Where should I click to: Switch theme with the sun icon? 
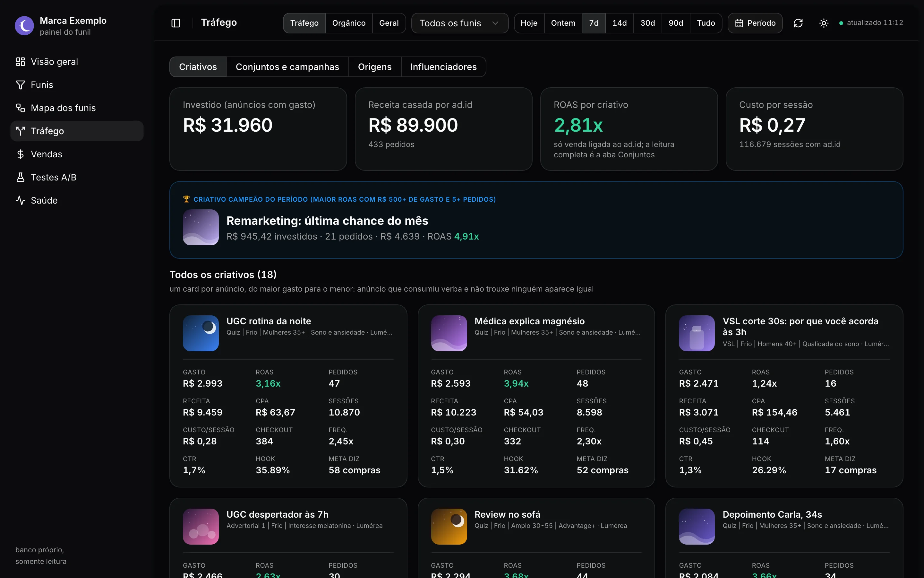pyautogui.click(x=824, y=23)
